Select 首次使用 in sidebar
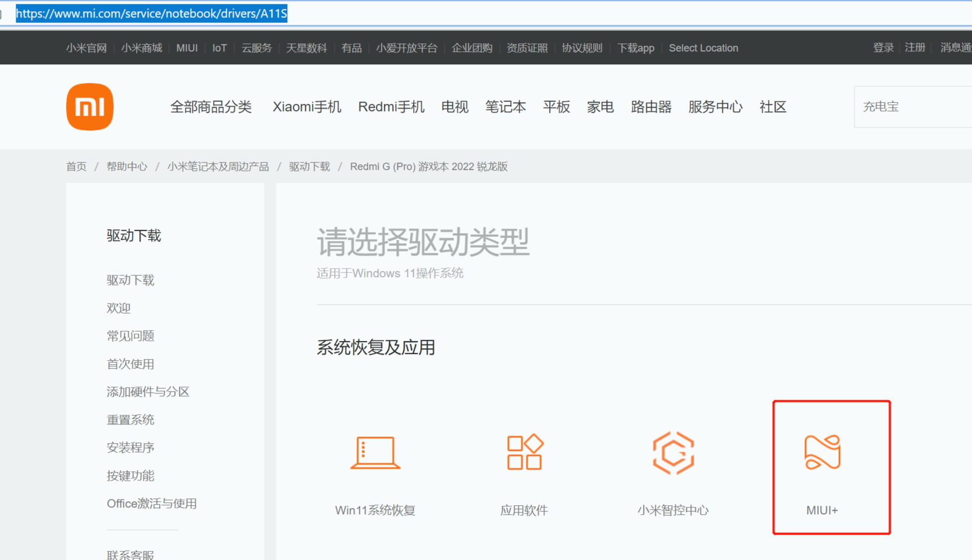The width and height of the screenshot is (972, 560). pos(130,364)
